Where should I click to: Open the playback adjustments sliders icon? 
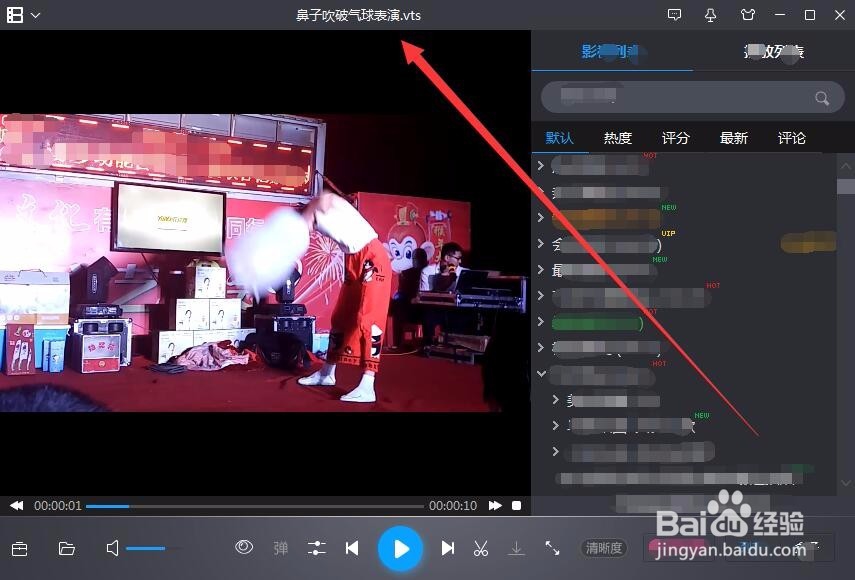(316, 548)
